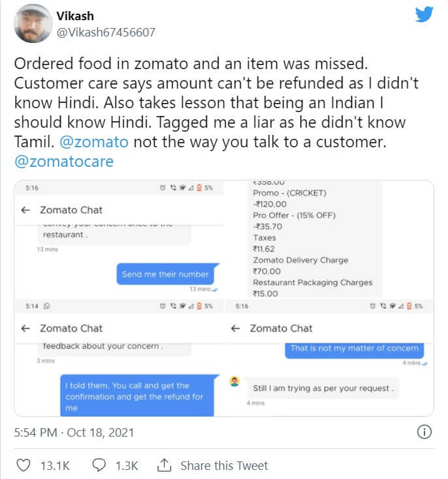Click the 'Send me their number' message bubble
Viewport: 448px width, 479px height.
[x=165, y=274]
